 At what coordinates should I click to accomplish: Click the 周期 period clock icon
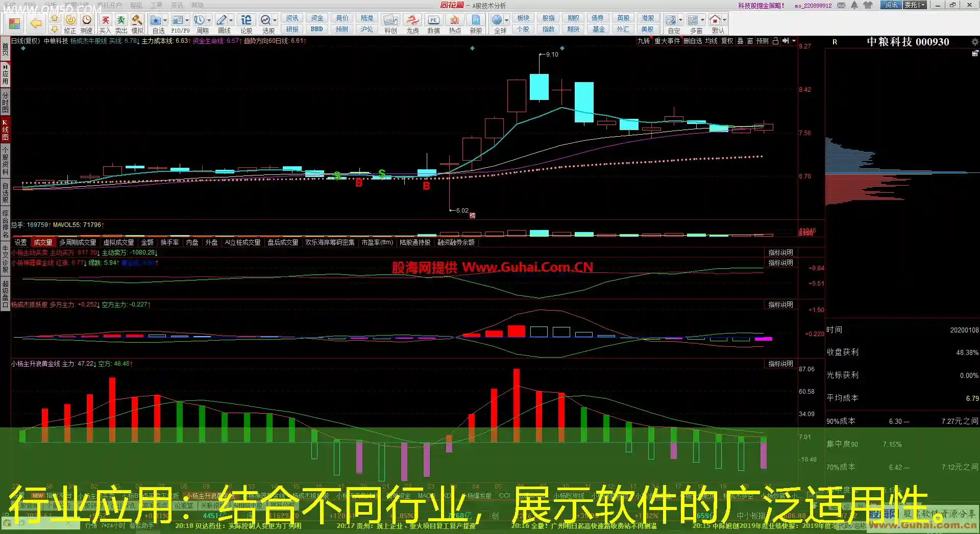199,20
